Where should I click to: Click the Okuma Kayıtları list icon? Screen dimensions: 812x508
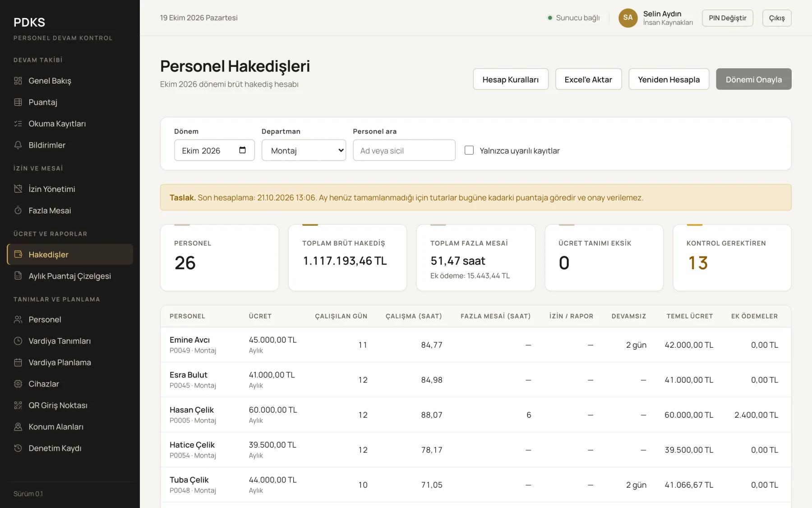[x=18, y=124]
